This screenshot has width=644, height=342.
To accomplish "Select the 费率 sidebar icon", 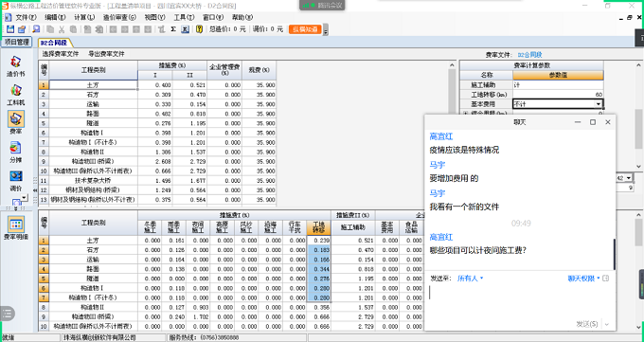I will click(15, 123).
